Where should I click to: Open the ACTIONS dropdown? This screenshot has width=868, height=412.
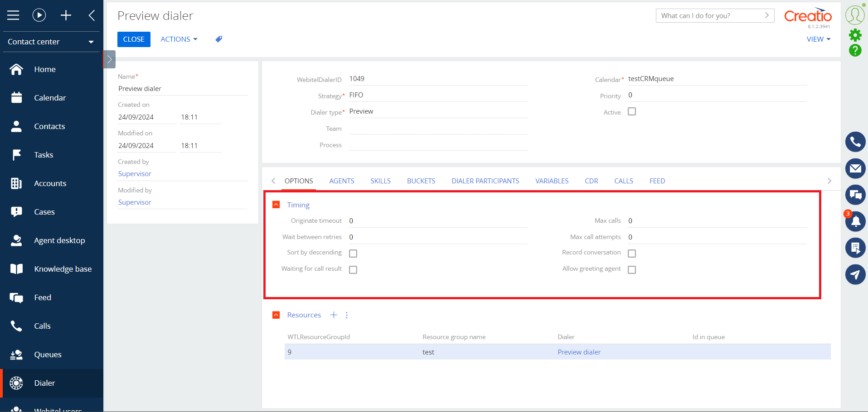coord(179,39)
